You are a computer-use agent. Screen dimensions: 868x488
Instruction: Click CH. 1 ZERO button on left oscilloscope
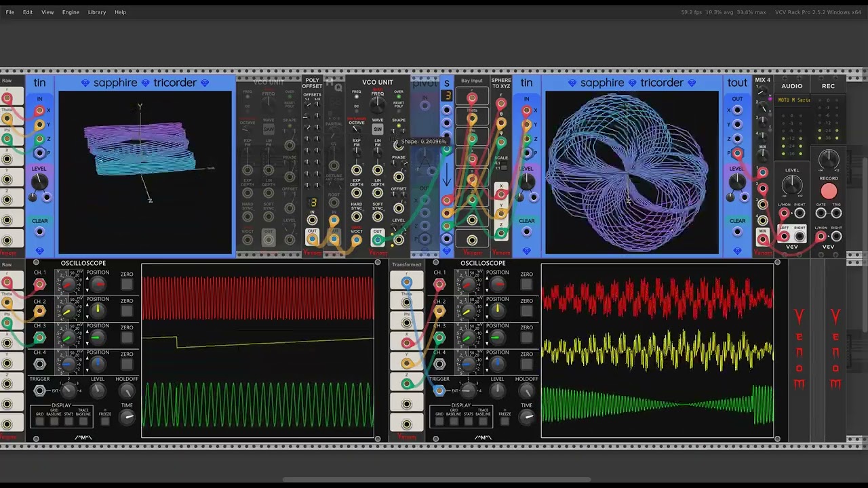127,285
